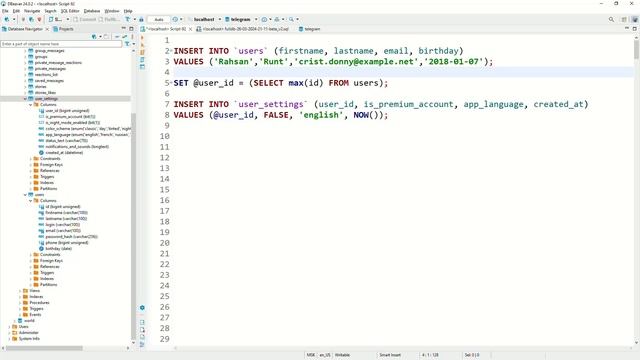Click the table icon beside group_messages
Screen dimensions: 640x360
pyautogui.click(x=31, y=51)
